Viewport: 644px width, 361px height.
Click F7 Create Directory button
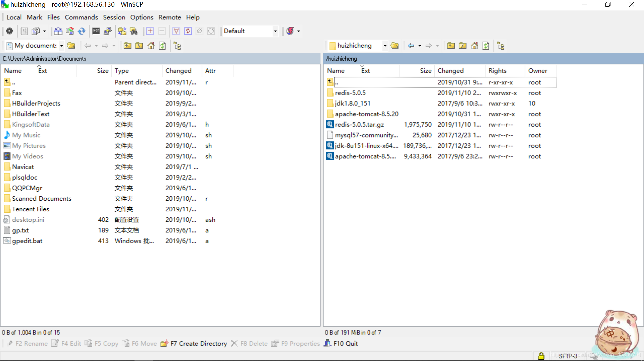pos(194,344)
